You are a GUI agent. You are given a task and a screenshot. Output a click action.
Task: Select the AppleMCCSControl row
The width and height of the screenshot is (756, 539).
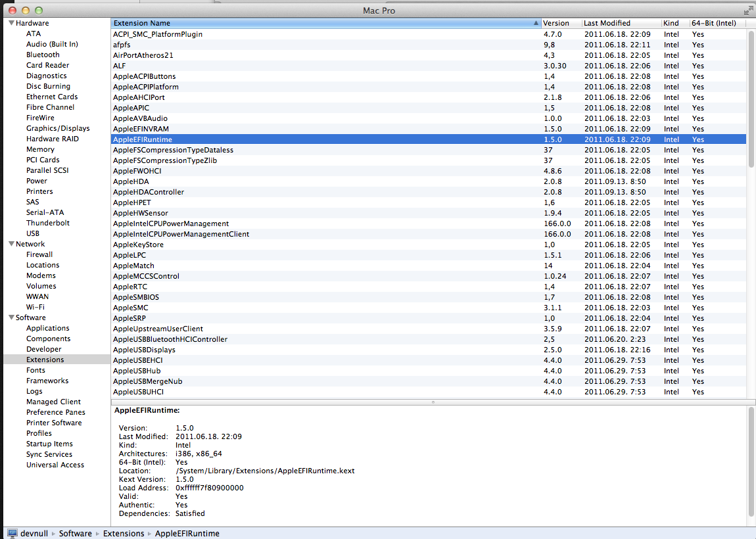click(429, 276)
